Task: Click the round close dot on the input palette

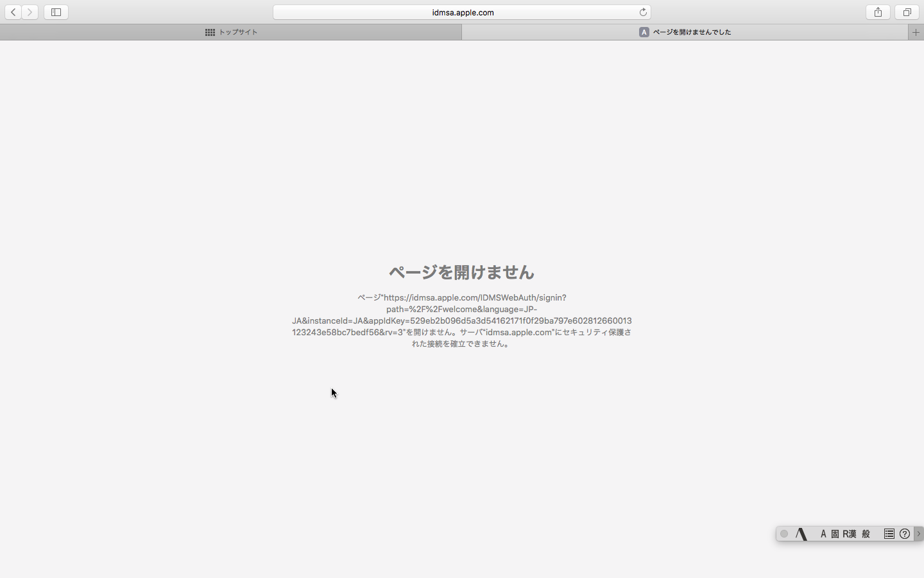Action: click(x=784, y=534)
